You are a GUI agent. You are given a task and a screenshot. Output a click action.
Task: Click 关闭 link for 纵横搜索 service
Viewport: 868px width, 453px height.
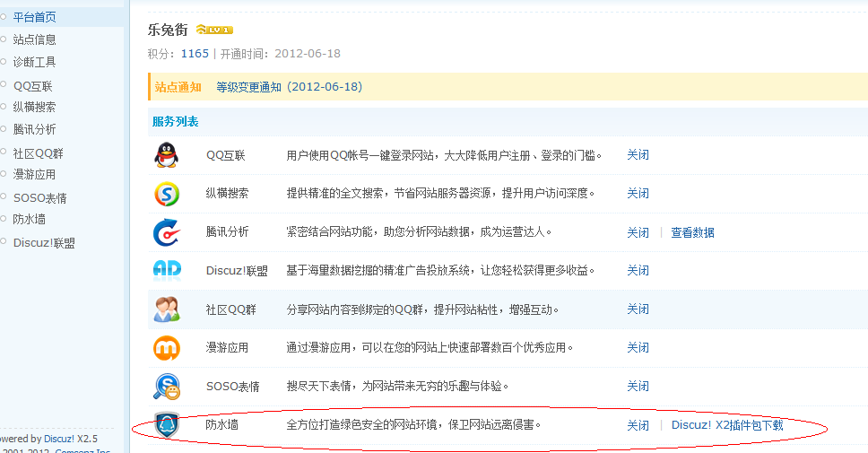click(x=638, y=193)
